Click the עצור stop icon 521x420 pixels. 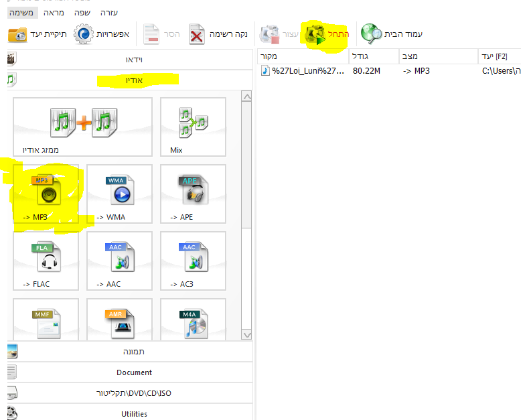pos(269,34)
